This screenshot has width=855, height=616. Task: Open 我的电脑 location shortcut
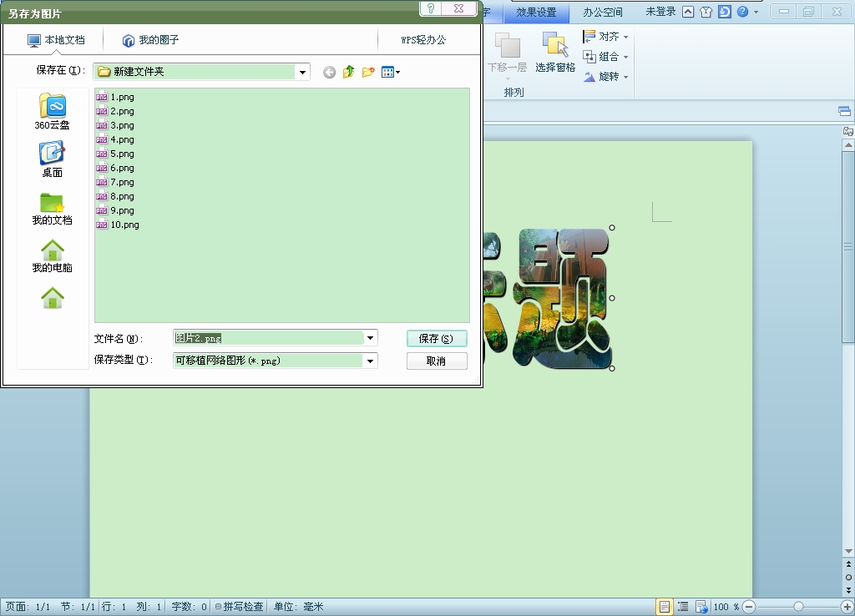(x=52, y=256)
